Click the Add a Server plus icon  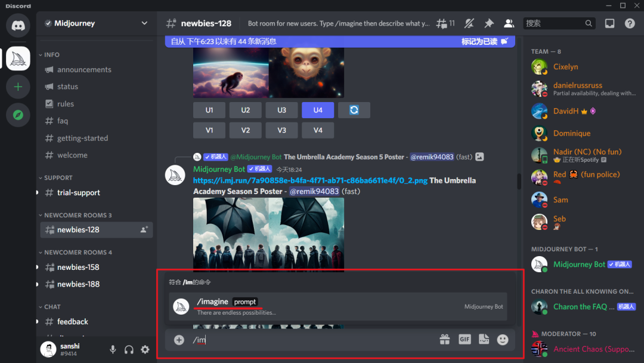pos(18,87)
